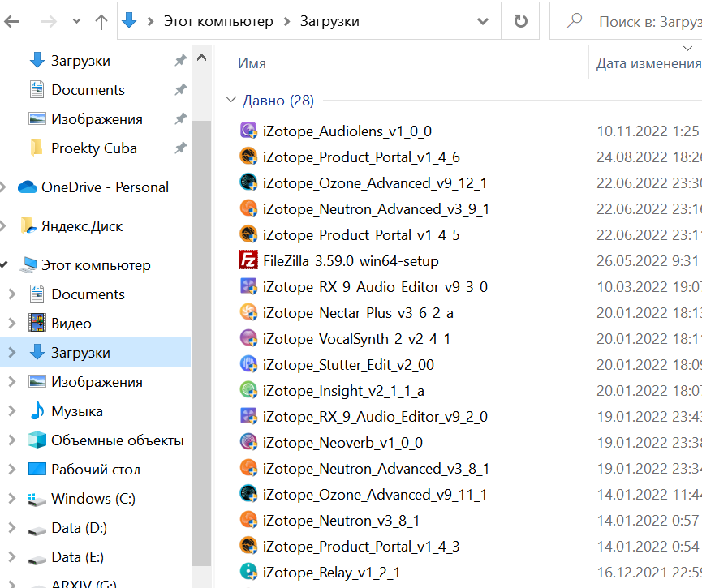This screenshot has height=588, width=702.
Task: Click the pin icon beside pinned Documents
Action: (180, 89)
